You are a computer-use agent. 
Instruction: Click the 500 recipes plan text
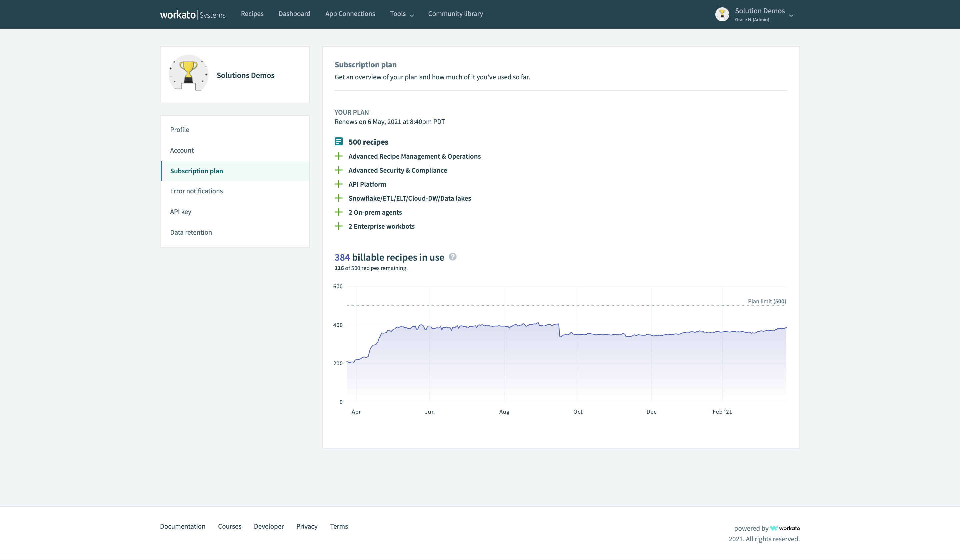tap(368, 142)
